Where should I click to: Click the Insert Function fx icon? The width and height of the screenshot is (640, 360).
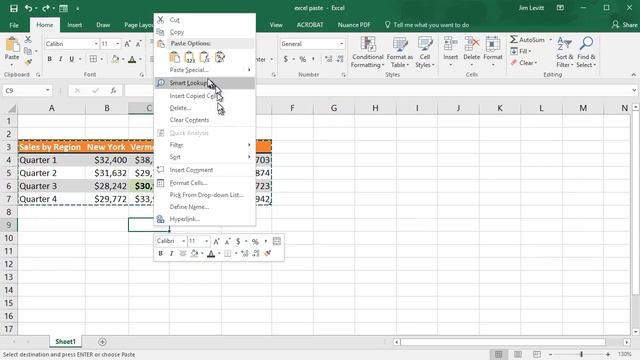(113, 91)
